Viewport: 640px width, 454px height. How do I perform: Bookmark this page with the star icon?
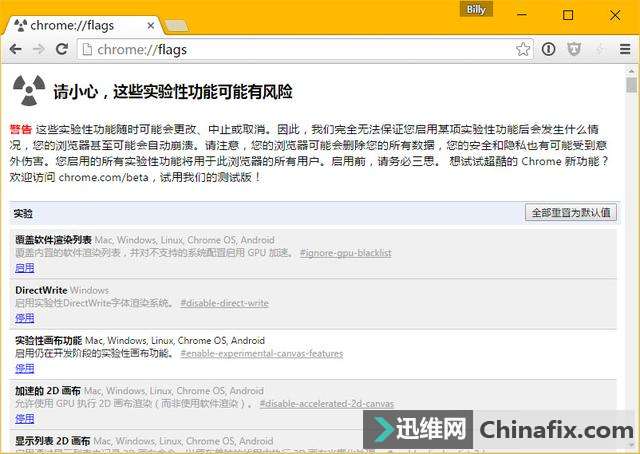click(x=522, y=49)
